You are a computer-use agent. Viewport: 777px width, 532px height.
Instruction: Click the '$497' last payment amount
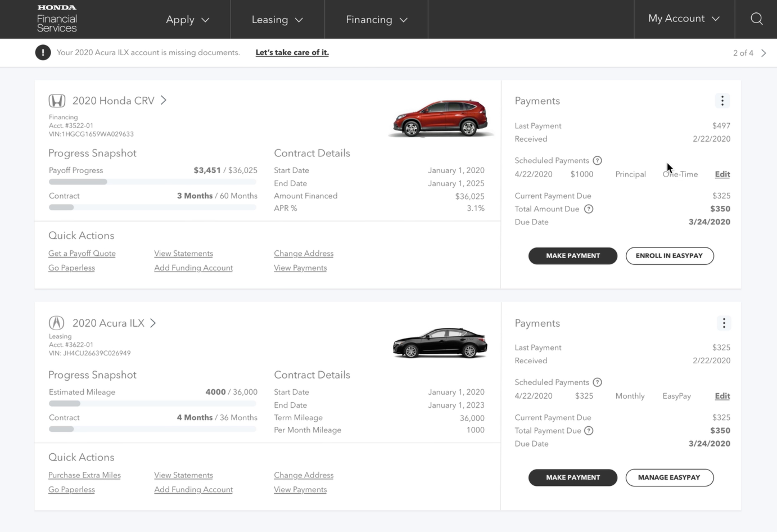(x=721, y=126)
